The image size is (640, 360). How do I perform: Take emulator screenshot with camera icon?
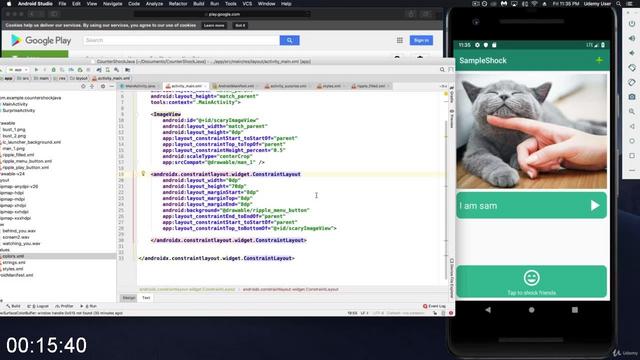631,97
